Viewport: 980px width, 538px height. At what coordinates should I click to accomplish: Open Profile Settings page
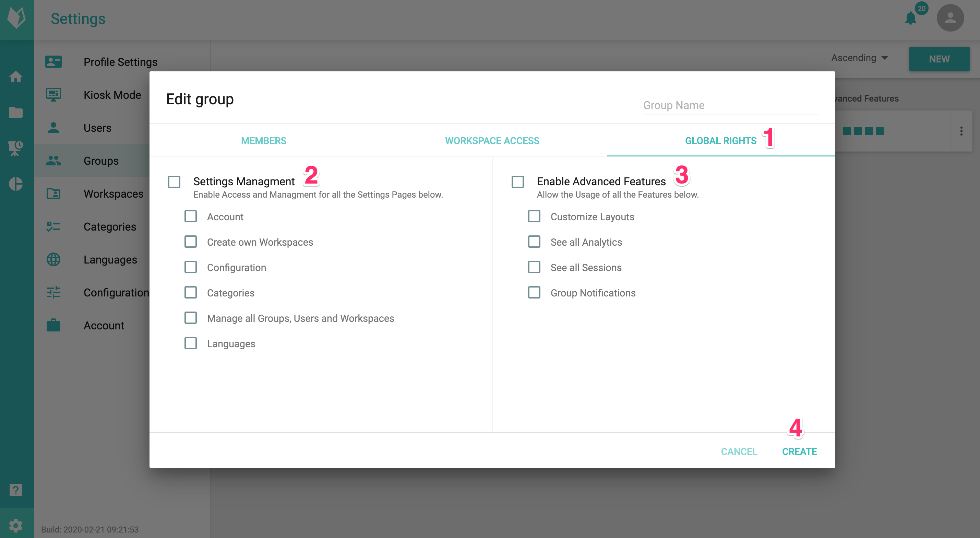pyautogui.click(x=120, y=62)
